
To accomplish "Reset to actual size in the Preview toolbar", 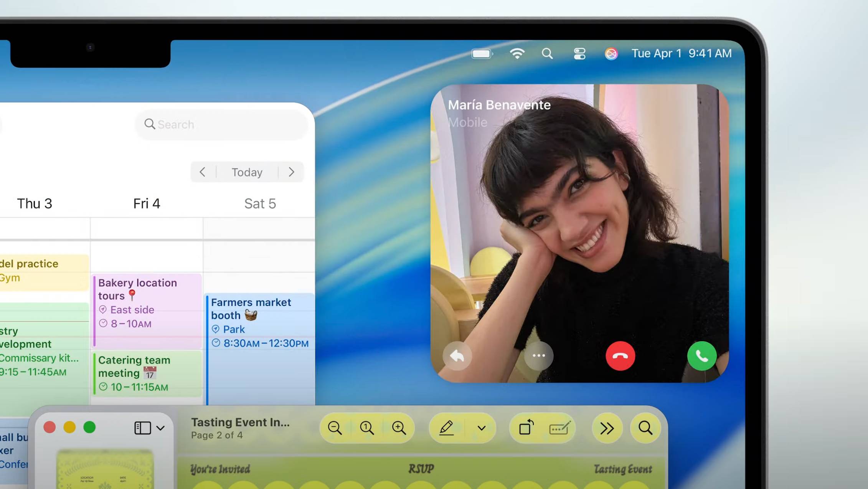I will 367,428.
